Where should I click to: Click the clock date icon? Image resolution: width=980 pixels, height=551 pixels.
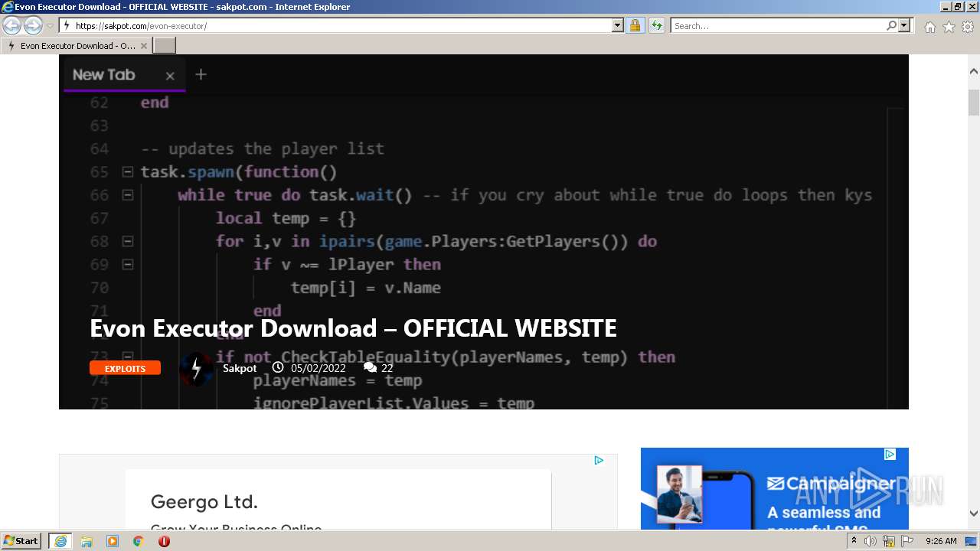tap(278, 368)
